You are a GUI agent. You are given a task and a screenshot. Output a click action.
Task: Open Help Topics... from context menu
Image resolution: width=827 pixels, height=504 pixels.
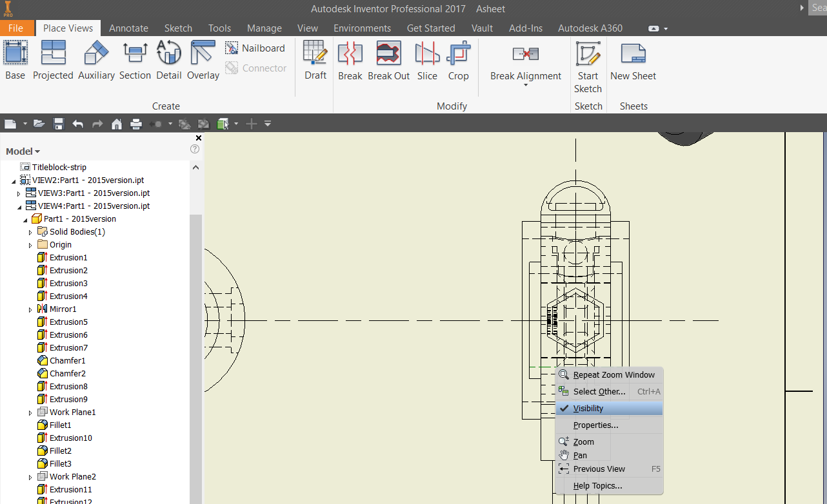(x=608, y=485)
